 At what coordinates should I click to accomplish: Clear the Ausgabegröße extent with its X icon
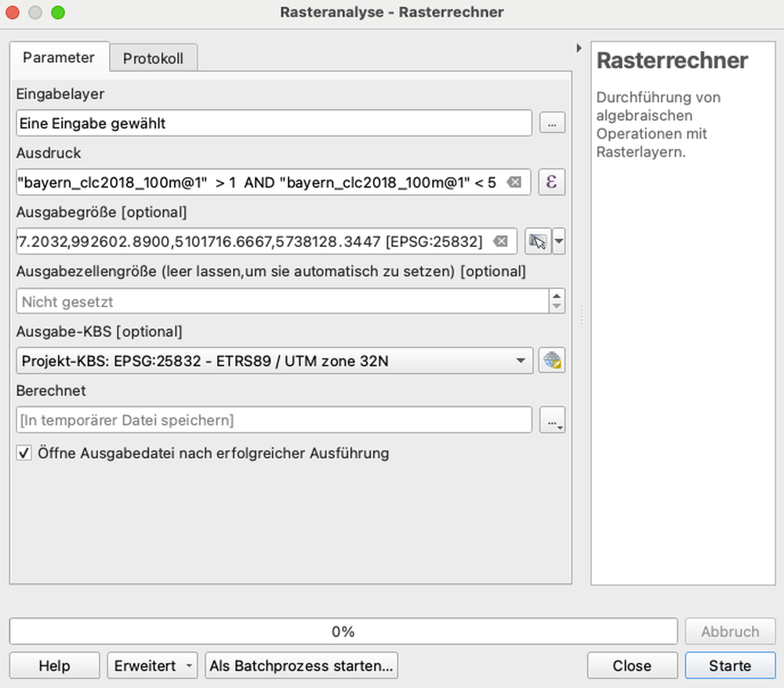tap(501, 241)
